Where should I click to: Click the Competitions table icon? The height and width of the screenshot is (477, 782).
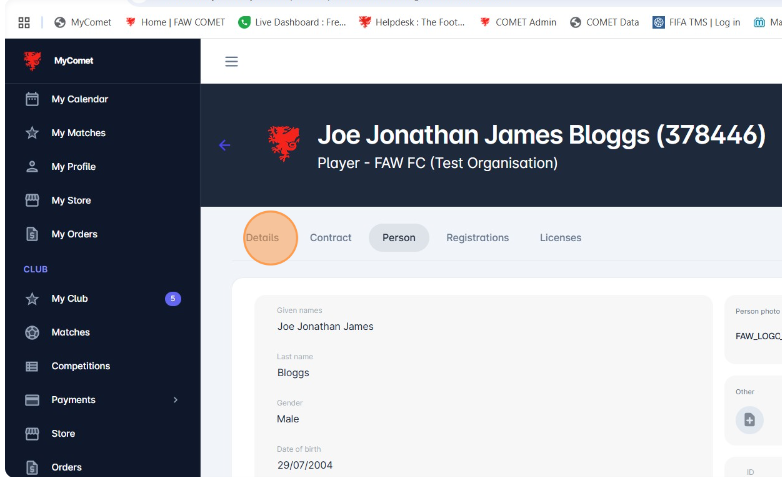coord(32,366)
